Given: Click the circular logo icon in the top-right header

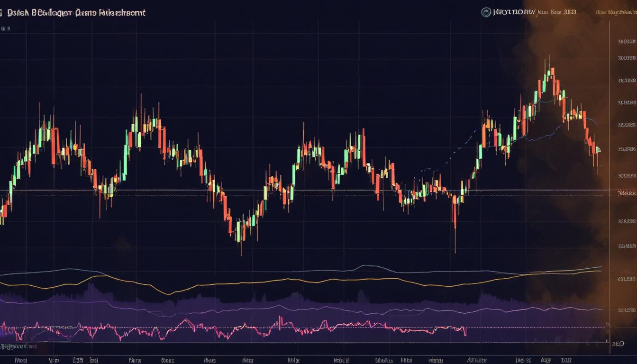Looking at the screenshot, I should [486, 11].
